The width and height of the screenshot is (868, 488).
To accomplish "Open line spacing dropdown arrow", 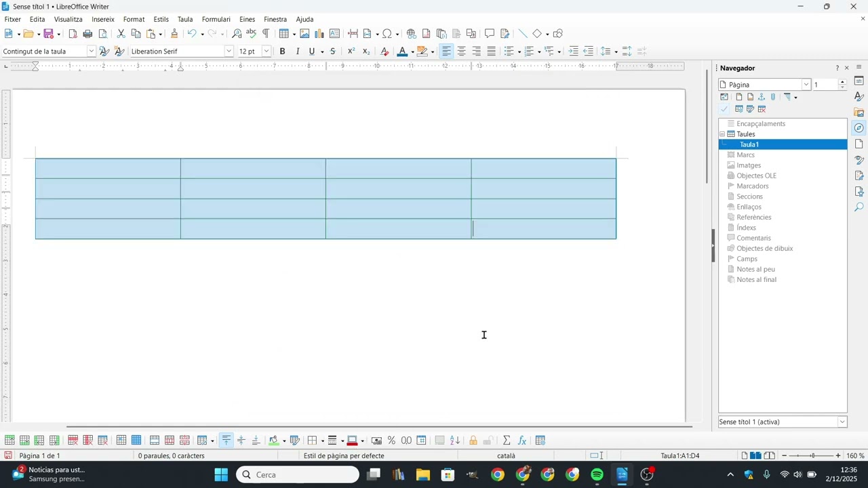I will click(616, 52).
